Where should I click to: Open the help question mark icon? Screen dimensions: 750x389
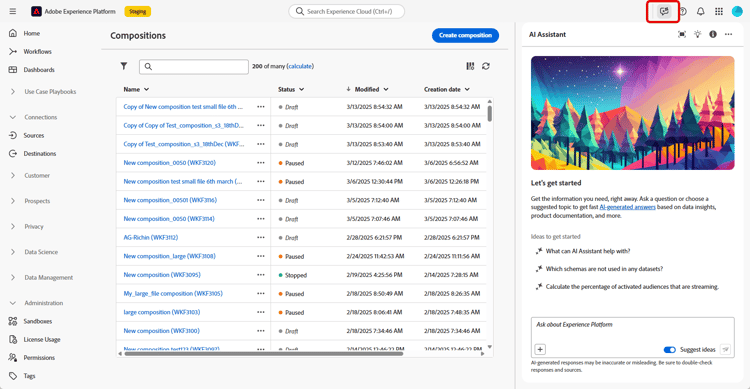coord(683,11)
